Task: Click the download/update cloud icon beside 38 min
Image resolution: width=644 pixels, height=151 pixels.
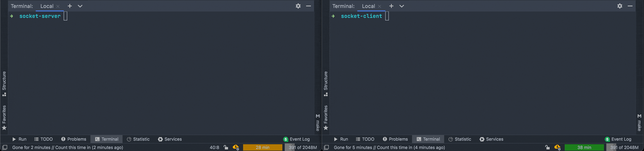Action: click(x=557, y=147)
